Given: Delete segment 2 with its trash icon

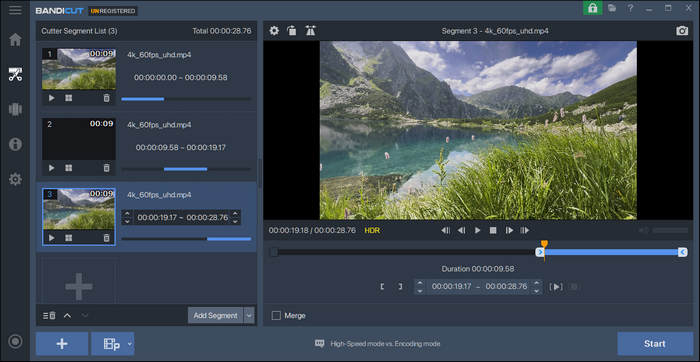Looking at the screenshot, I should (106, 168).
